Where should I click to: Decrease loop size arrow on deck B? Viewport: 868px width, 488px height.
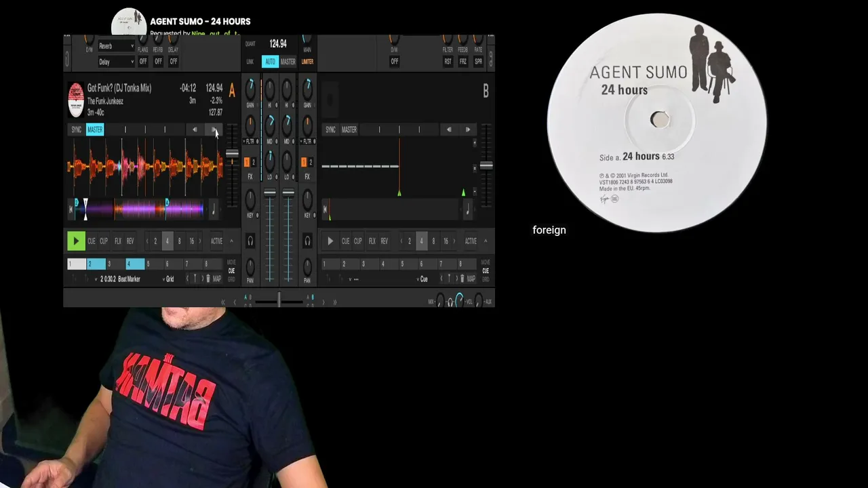401,241
